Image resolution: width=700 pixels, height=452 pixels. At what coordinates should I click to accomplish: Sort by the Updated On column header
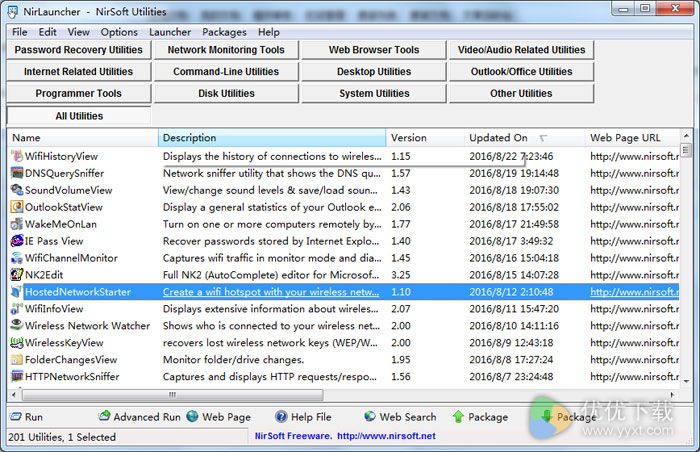coord(525,138)
